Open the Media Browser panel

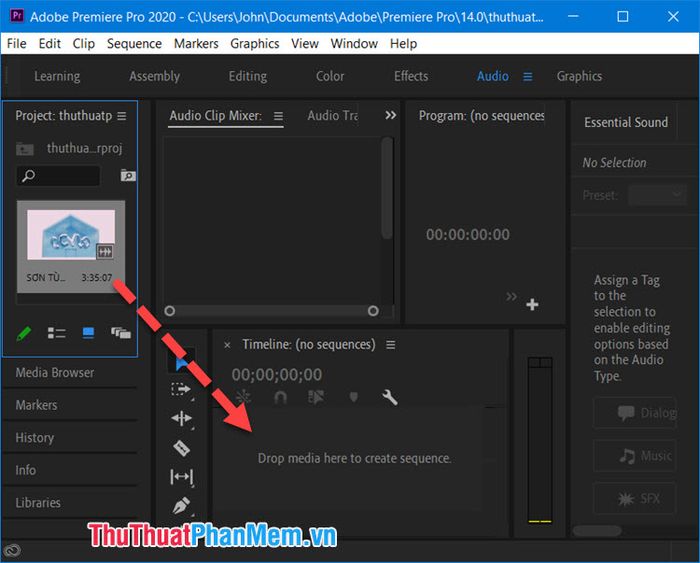(x=54, y=373)
